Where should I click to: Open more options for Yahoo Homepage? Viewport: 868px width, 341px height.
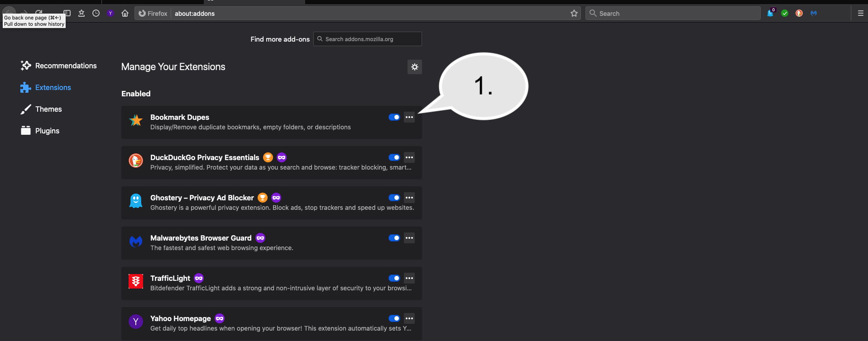coord(409,318)
